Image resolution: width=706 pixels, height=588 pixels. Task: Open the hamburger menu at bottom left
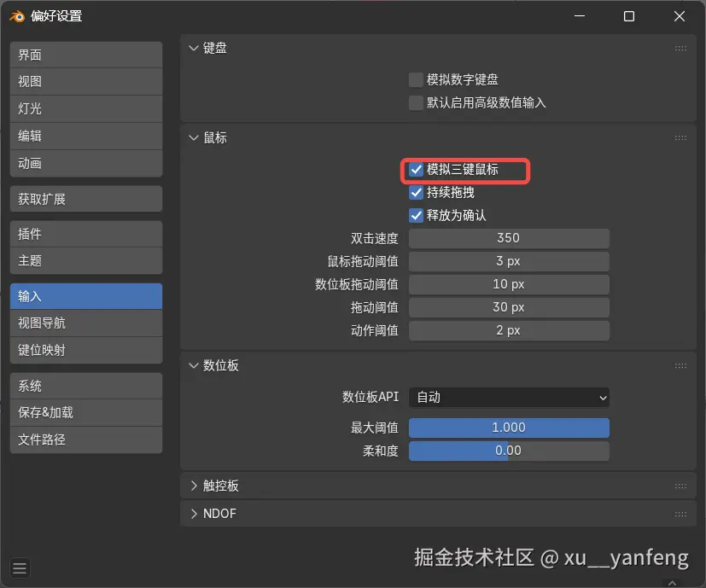(20, 568)
